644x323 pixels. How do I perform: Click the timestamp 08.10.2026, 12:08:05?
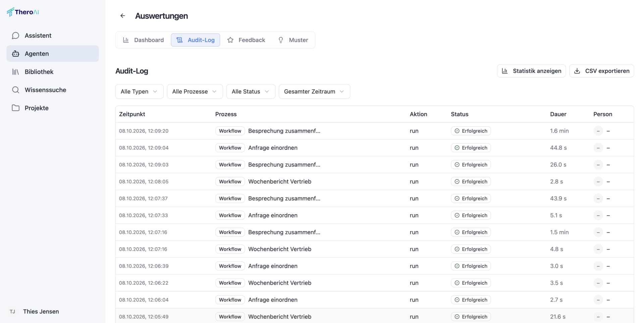(144, 182)
